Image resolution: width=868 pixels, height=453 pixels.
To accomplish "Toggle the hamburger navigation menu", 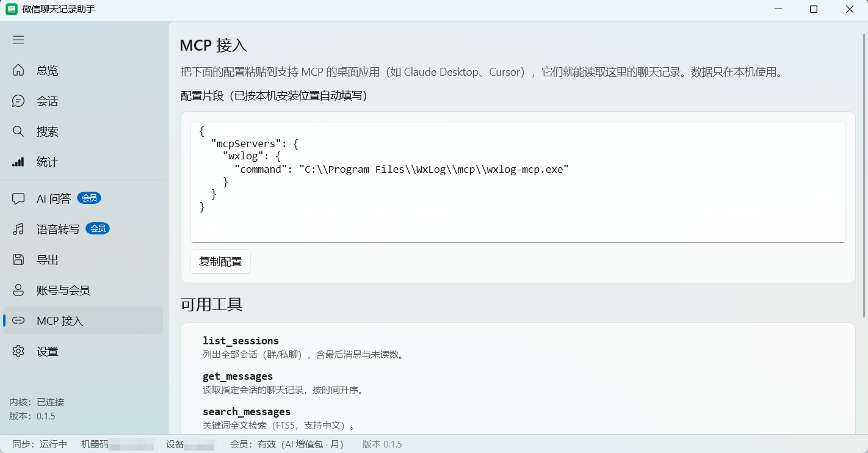I will point(18,40).
